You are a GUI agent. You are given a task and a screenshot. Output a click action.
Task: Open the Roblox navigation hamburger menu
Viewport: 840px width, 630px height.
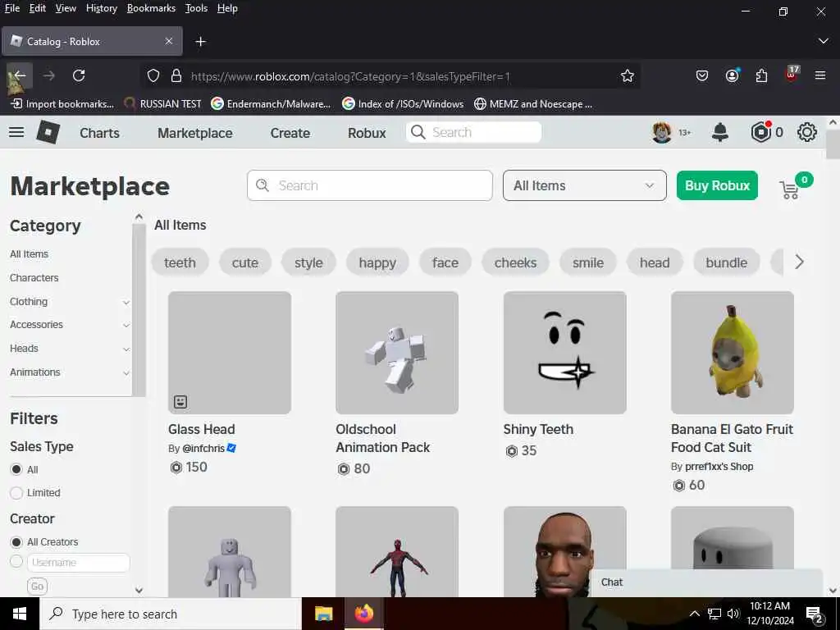click(x=16, y=132)
